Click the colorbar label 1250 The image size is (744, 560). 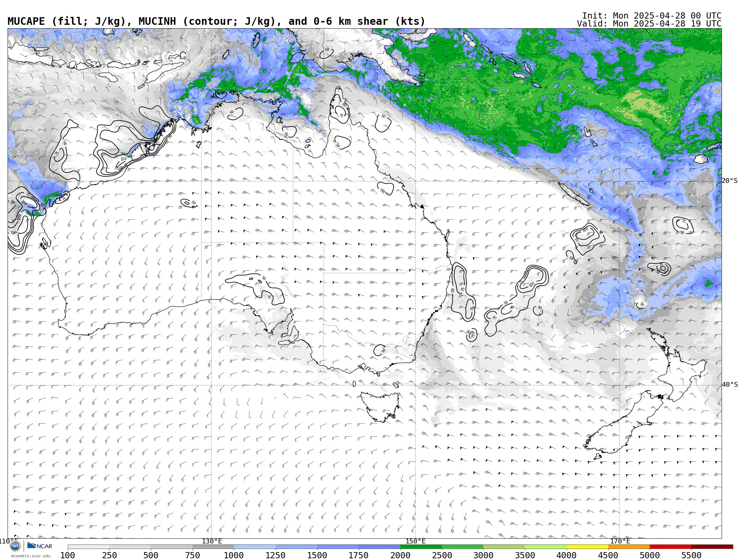(276, 556)
